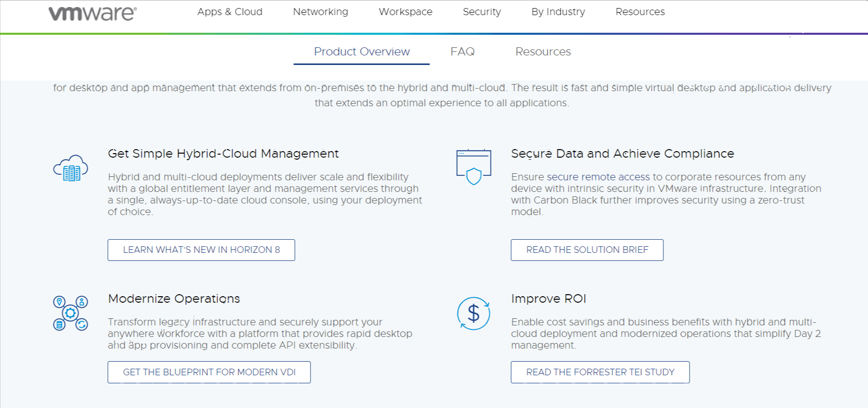
Task: Open Resources in the top navigation bar
Action: pos(640,12)
